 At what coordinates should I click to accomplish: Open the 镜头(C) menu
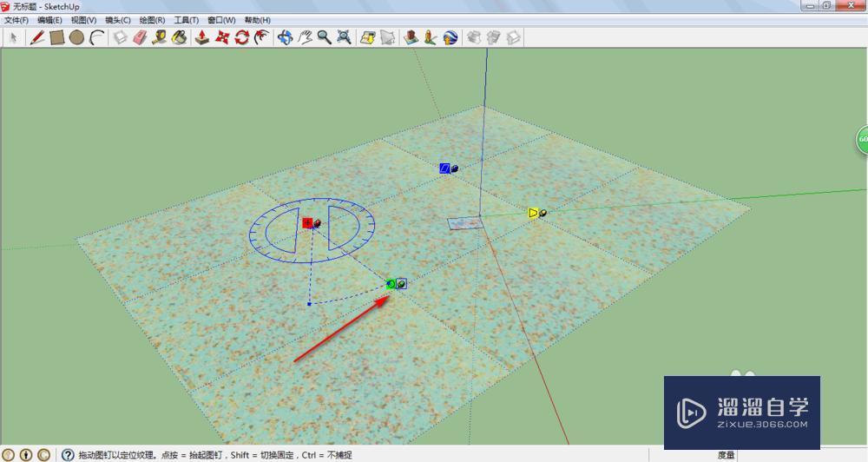(x=118, y=20)
